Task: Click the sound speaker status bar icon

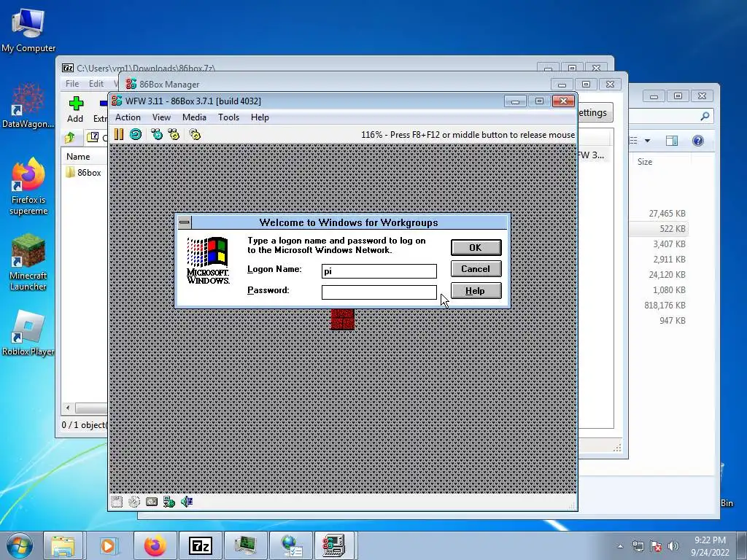Action: tap(187, 502)
